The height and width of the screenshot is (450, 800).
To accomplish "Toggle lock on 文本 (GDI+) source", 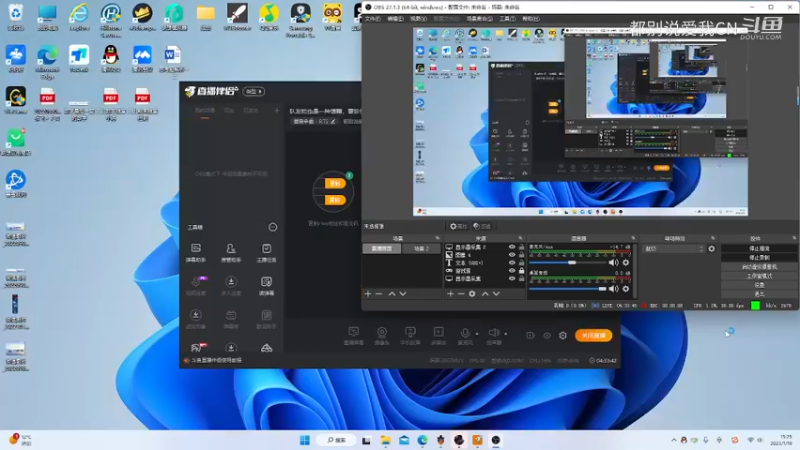I will [521, 263].
